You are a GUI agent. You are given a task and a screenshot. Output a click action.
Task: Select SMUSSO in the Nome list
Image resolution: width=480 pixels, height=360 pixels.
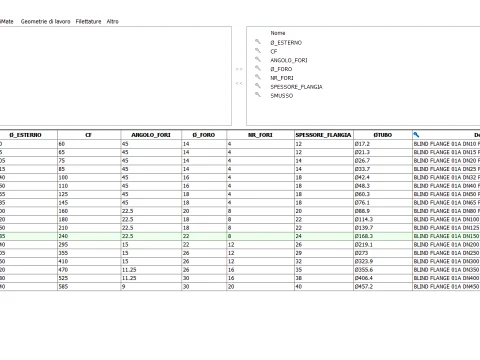(x=282, y=96)
